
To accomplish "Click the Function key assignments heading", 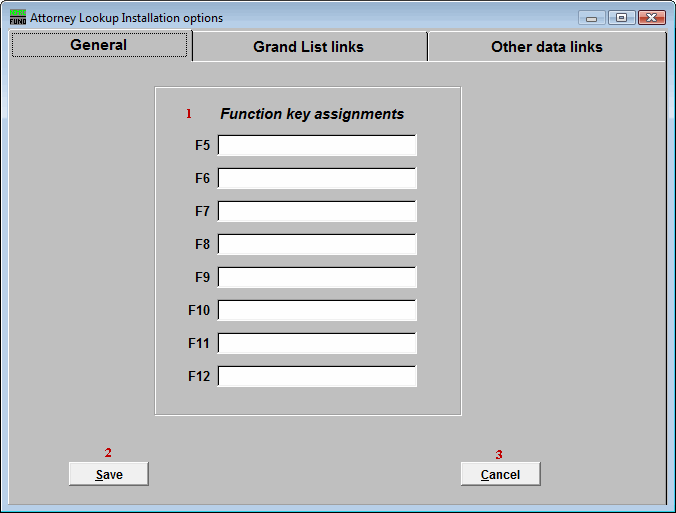I will (312, 114).
